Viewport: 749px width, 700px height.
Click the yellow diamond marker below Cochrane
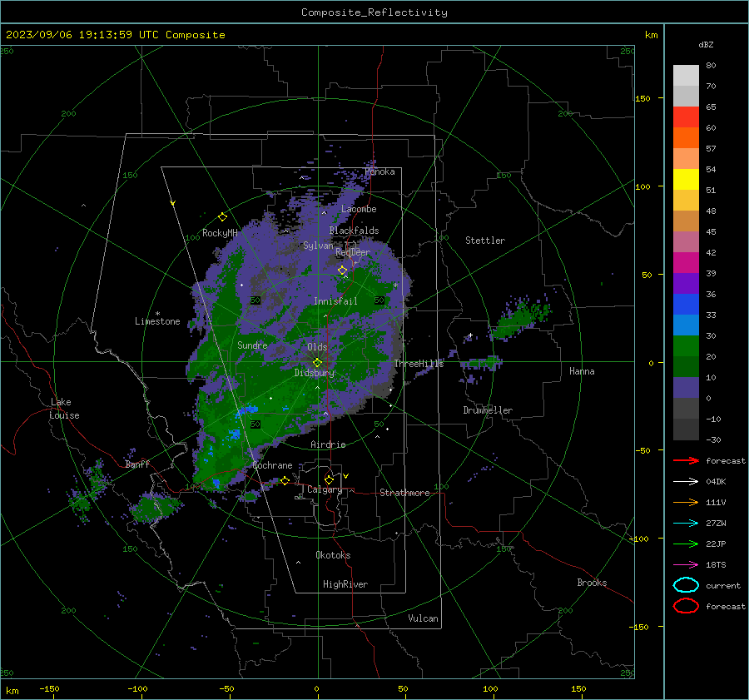point(285,480)
